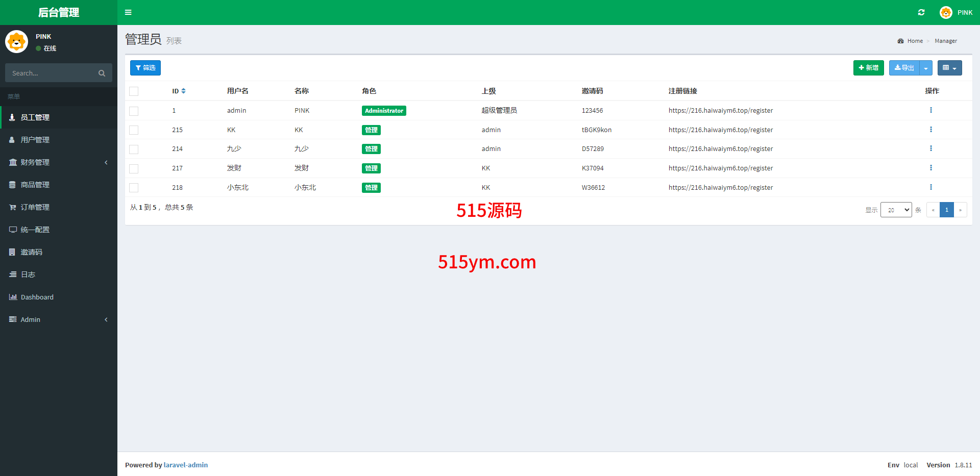Open the per-page count selector showing 20
This screenshot has width=980, height=476.
point(896,210)
